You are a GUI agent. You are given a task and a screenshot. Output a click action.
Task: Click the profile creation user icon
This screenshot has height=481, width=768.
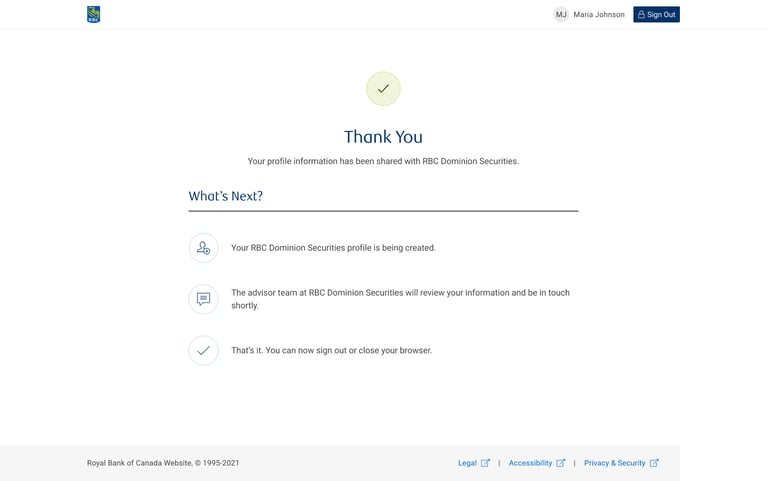(203, 248)
